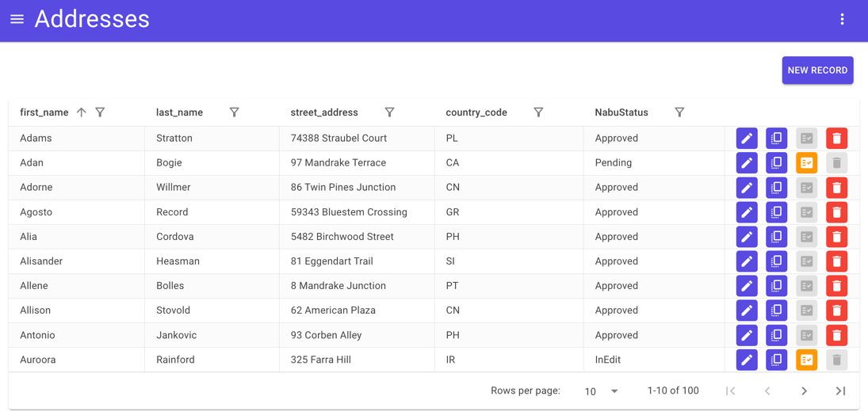Click the 'Jankovic' last name cell
This screenshot has width=868, height=419.
point(212,335)
